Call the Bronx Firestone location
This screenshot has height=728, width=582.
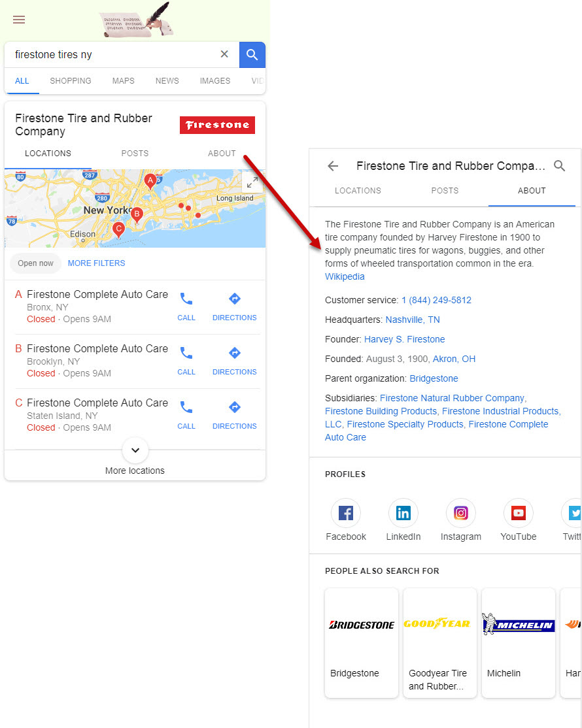click(x=186, y=306)
